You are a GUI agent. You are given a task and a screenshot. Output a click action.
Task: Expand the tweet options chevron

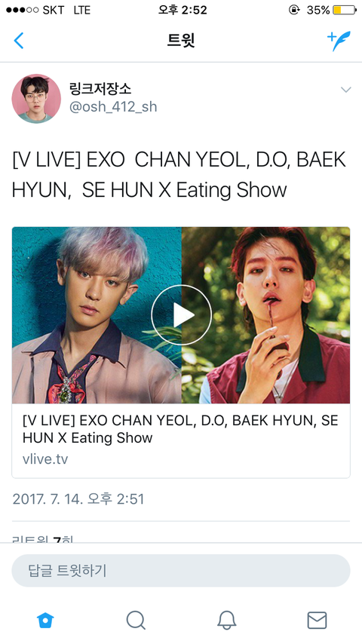(x=346, y=90)
